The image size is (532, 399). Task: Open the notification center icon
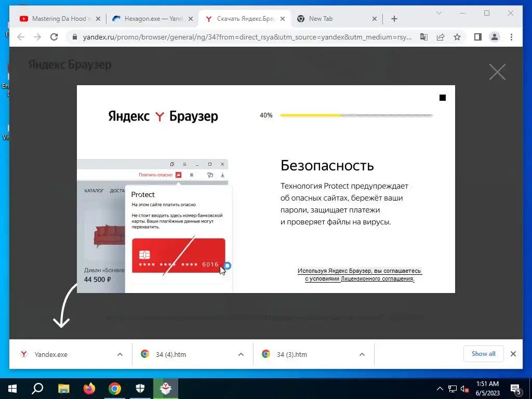[x=516, y=389]
